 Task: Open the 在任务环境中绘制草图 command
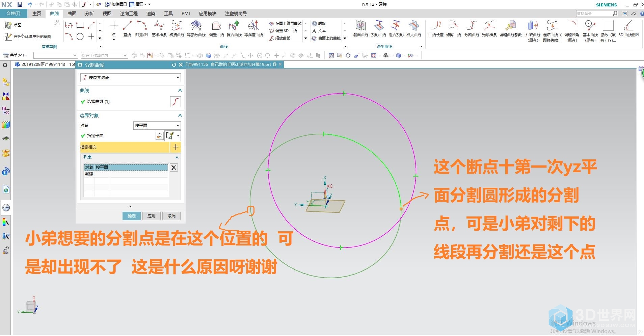point(28,36)
